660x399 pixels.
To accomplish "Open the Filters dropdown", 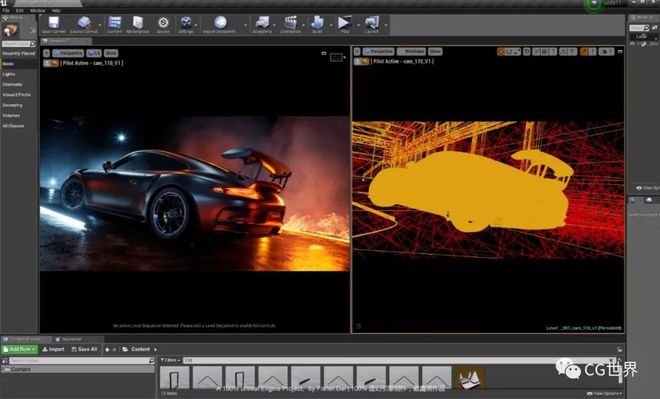I will click(170, 361).
